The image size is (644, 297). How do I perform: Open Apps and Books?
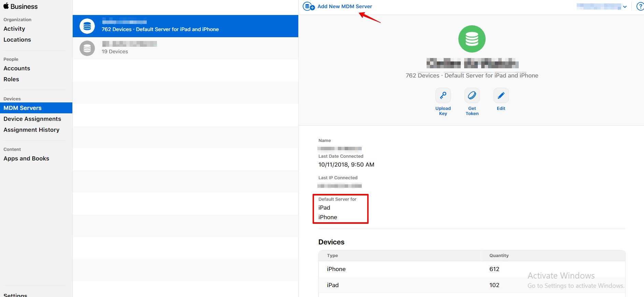[26, 158]
